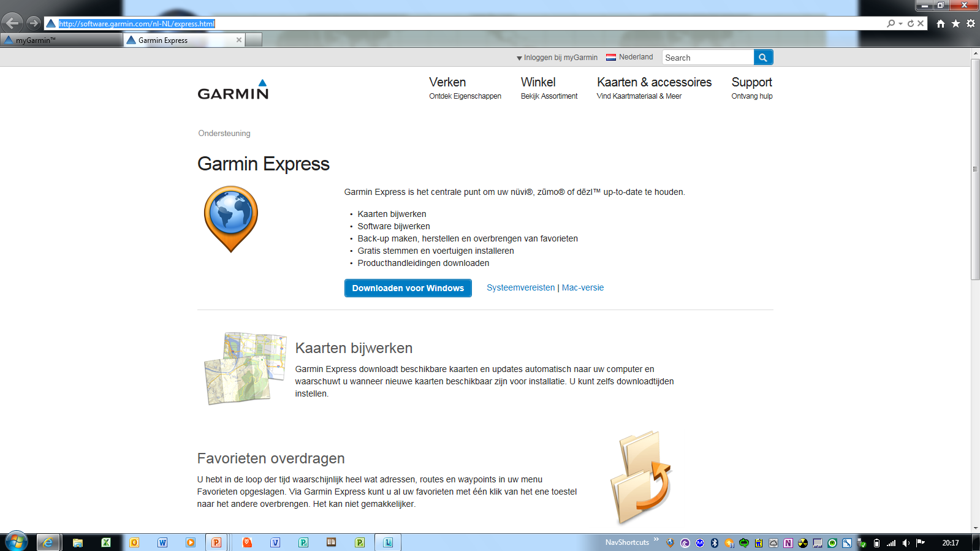
Task: Expand Inloggen bij myGarmin dropdown
Action: coord(557,58)
